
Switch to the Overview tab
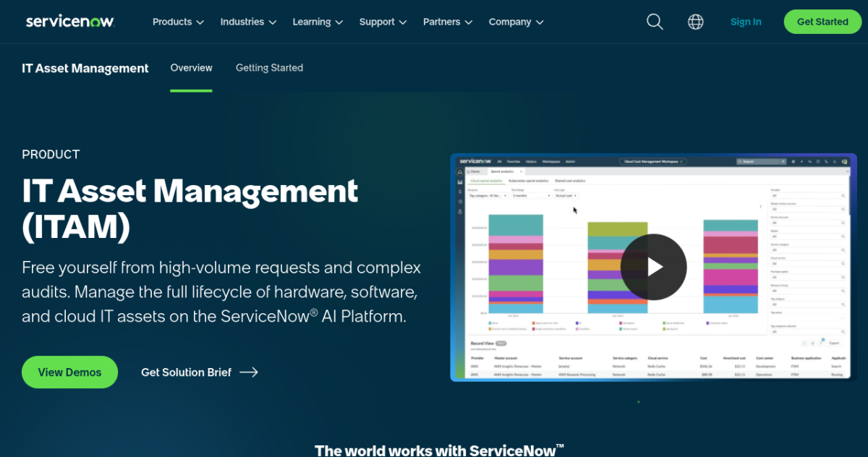tap(191, 68)
